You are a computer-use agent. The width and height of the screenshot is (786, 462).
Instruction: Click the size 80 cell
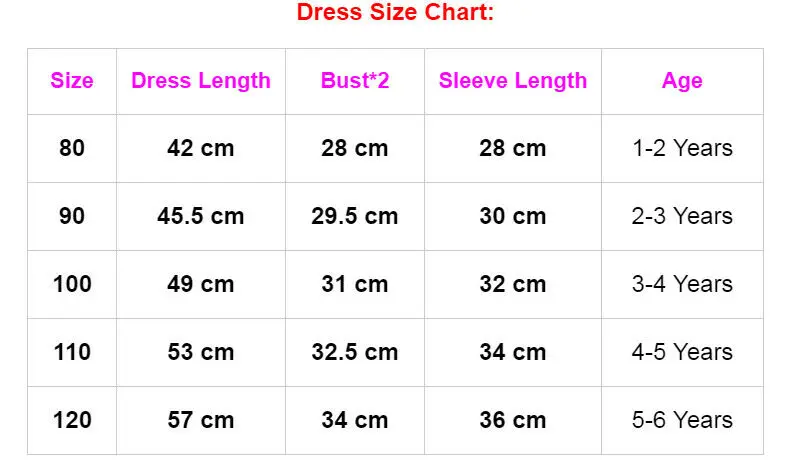coord(72,149)
